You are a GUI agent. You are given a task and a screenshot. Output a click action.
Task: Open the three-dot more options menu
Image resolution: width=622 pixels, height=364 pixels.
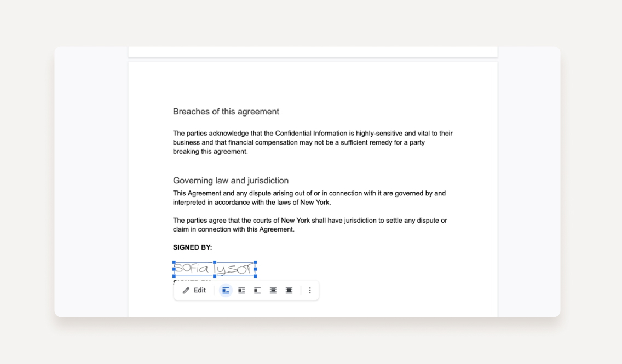click(x=310, y=290)
